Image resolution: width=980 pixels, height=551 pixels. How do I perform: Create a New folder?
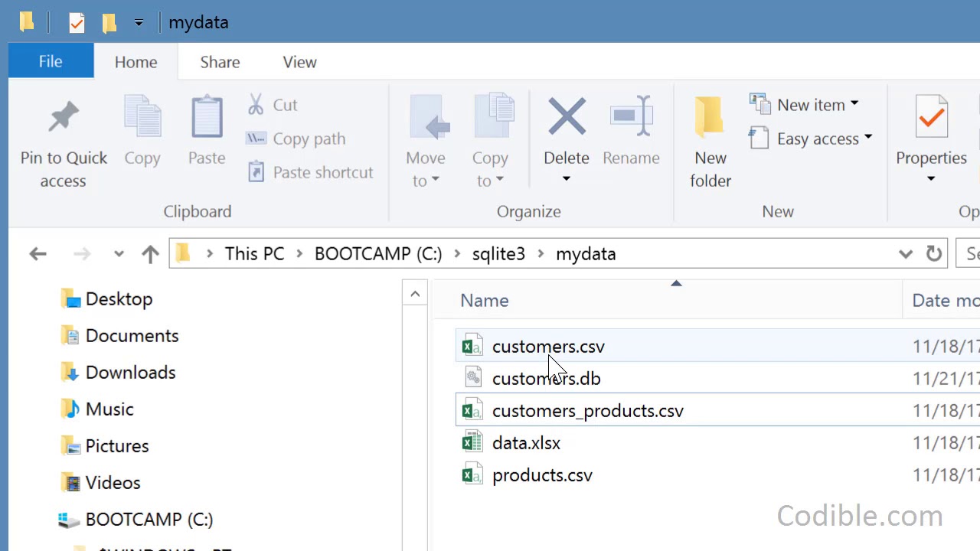[x=710, y=142]
